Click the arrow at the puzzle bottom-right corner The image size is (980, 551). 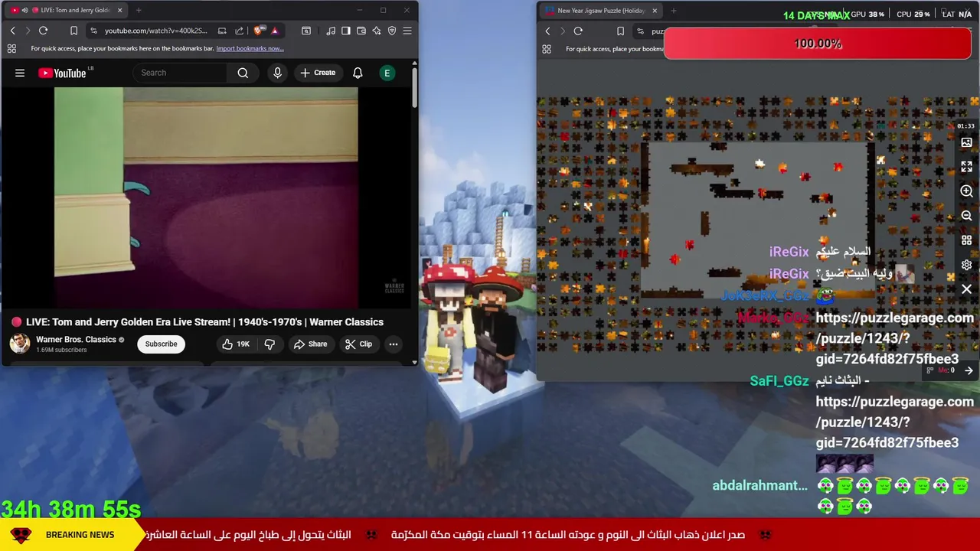(969, 370)
